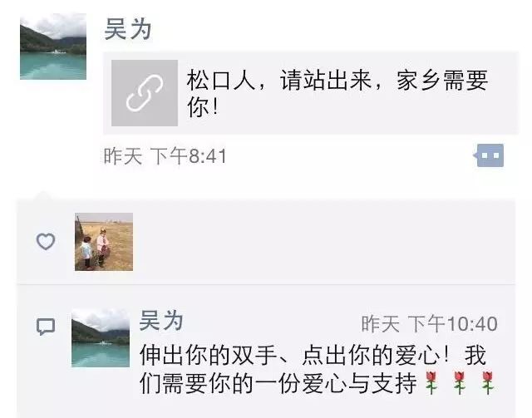Tap the last rose emoji in comment
The width and height of the screenshot is (532, 418).
488,383
